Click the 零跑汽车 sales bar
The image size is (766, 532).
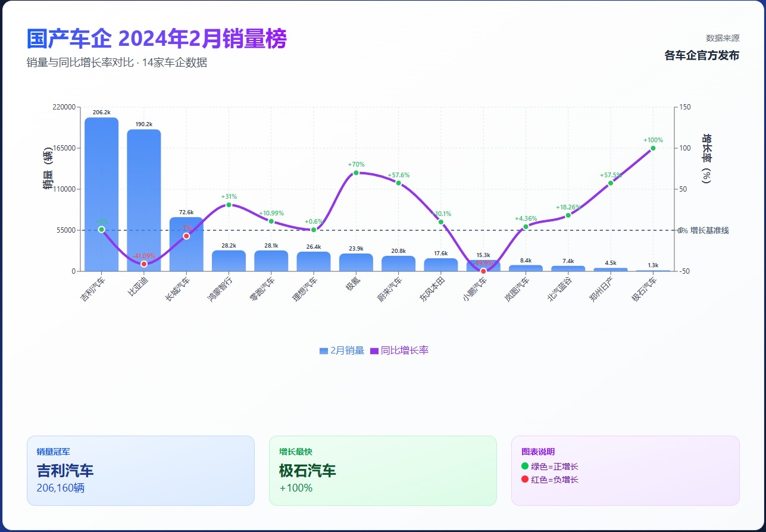coord(271,261)
